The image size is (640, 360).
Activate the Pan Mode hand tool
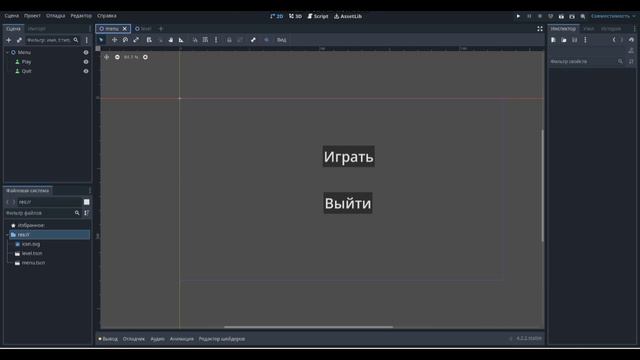[x=171, y=40]
